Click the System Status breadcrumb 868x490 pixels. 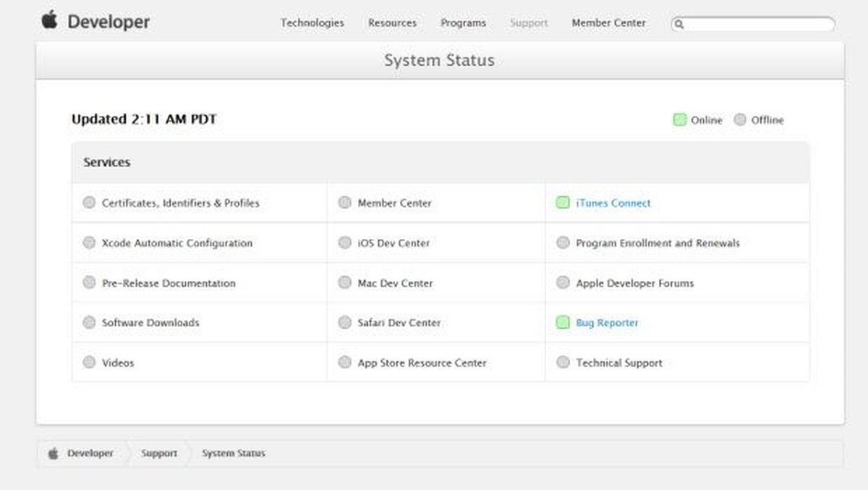[x=234, y=453]
